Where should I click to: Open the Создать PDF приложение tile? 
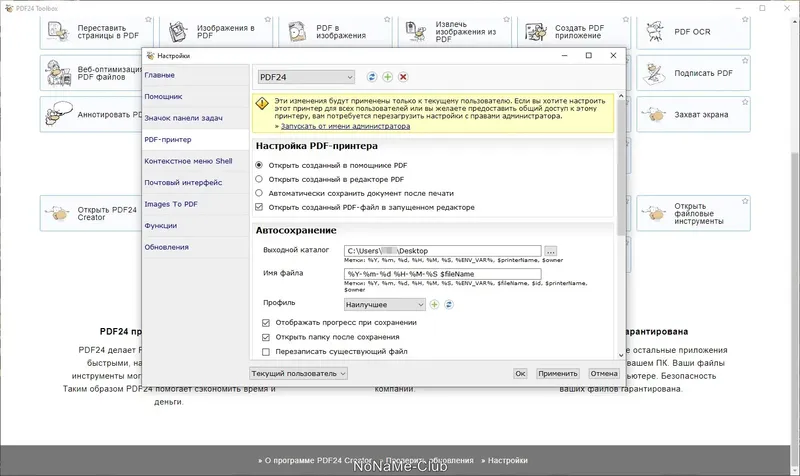pos(574,32)
